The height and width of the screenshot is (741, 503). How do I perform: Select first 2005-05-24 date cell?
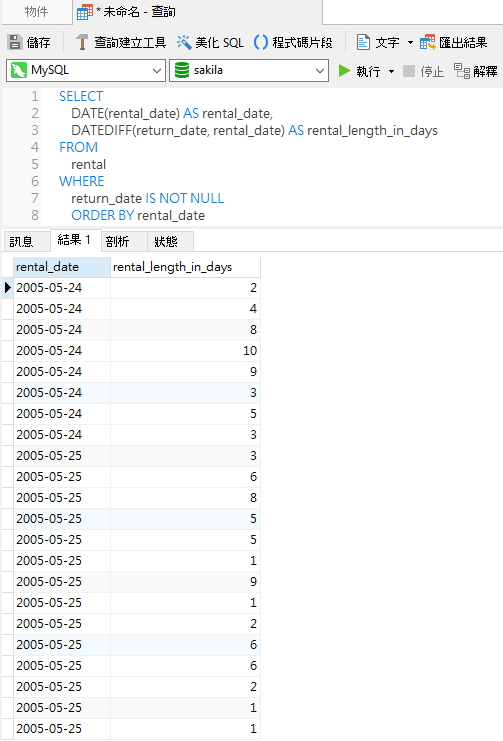tap(62, 287)
